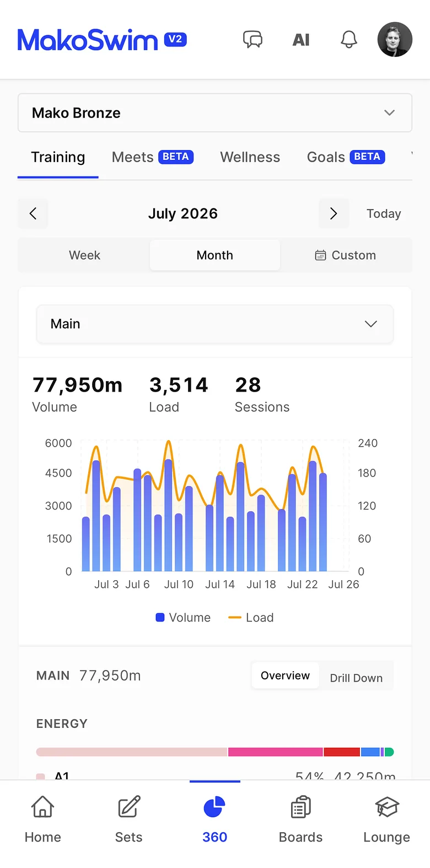Click the 28 Sessions stat

tap(262, 394)
